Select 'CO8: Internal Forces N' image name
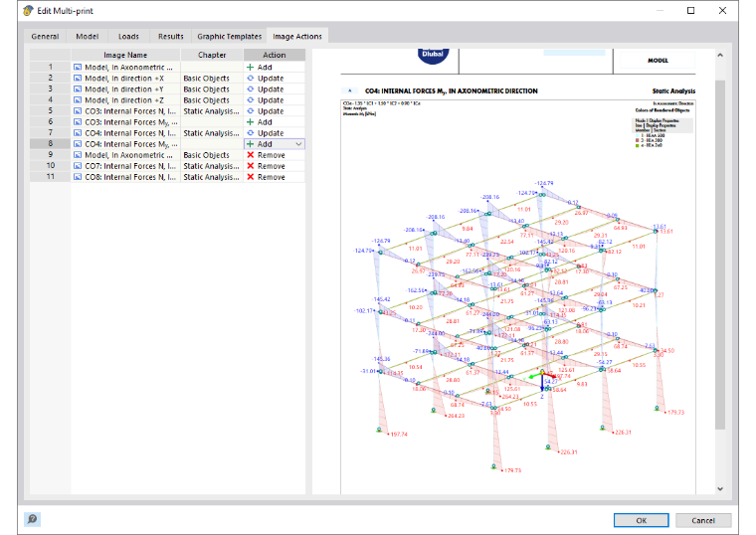The image size is (756, 535). click(130, 177)
